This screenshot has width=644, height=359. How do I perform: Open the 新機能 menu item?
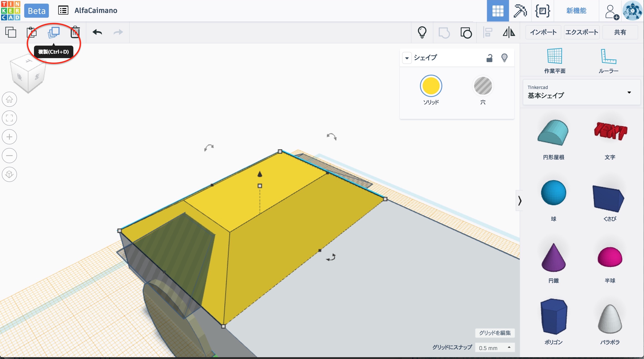point(576,11)
